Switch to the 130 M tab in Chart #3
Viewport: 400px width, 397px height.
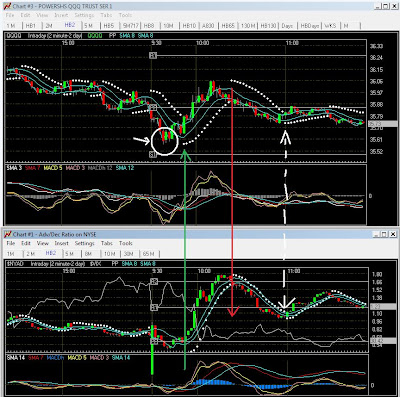click(x=248, y=26)
